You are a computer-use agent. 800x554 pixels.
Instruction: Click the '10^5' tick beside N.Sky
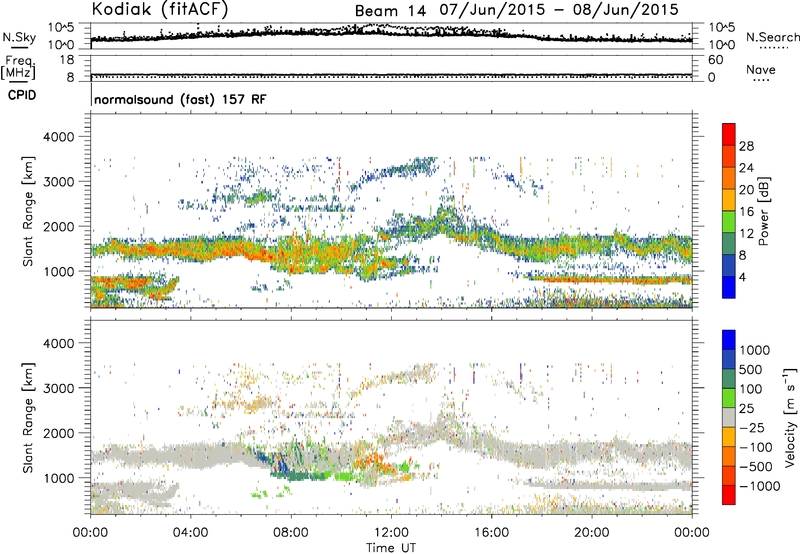coord(61,28)
